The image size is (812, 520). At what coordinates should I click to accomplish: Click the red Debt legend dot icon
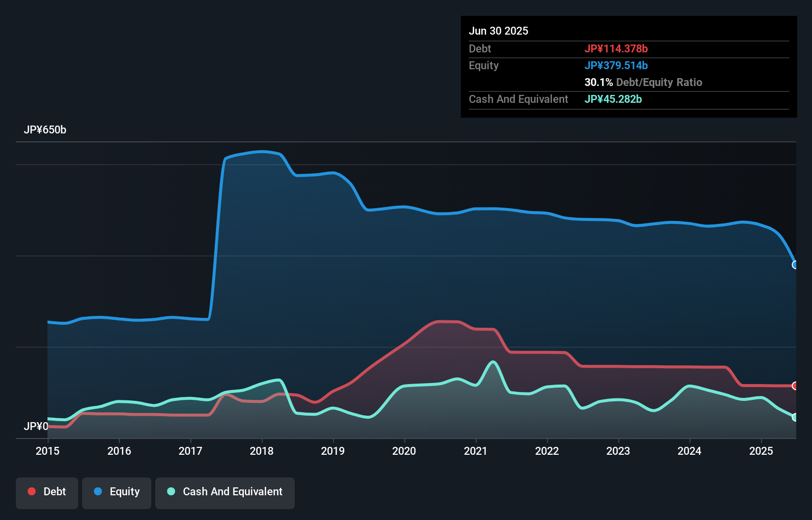tap(31, 491)
